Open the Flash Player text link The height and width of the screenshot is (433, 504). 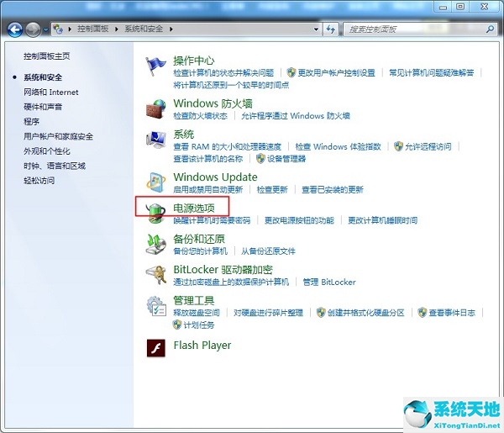pos(202,346)
